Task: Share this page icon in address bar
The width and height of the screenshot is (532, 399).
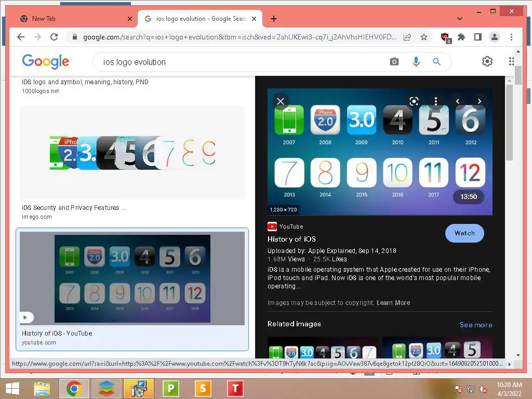Action: pyautogui.click(x=407, y=37)
